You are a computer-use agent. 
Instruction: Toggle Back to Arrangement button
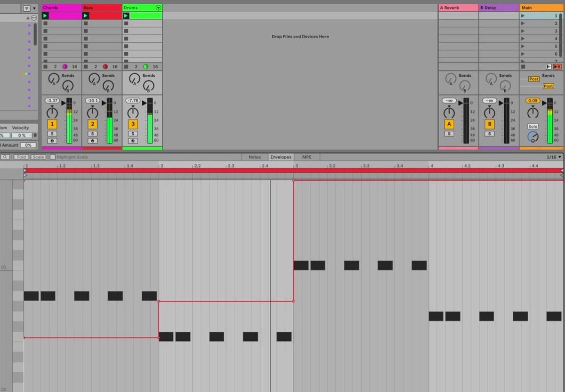549,67
